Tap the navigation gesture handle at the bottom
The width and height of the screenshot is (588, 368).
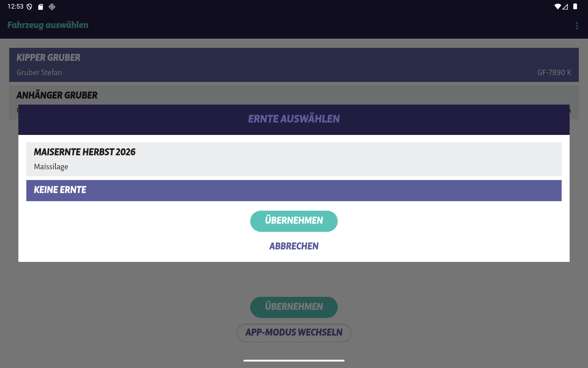pos(294,360)
